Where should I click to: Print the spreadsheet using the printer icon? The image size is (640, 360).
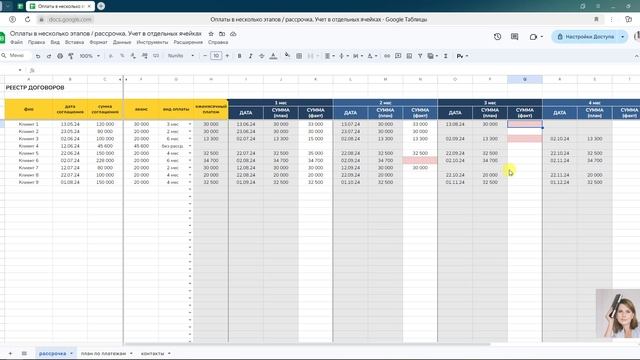coord(60,56)
